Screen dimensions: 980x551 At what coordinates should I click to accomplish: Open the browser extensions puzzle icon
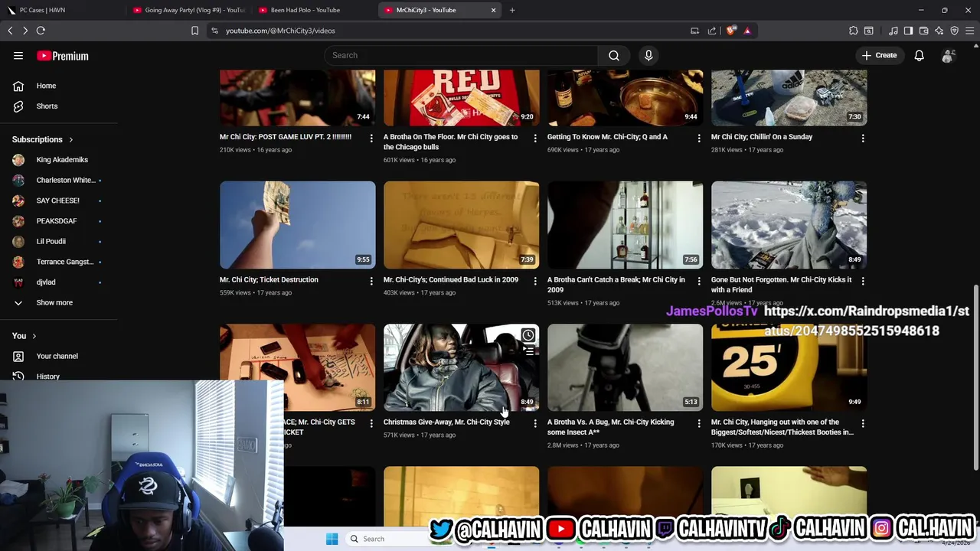click(x=854, y=31)
